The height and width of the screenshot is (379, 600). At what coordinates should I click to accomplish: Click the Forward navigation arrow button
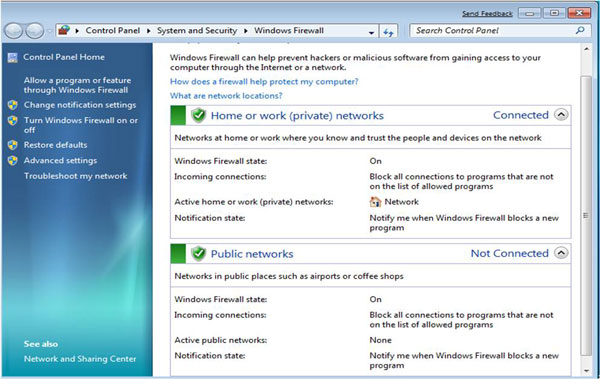coord(35,31)
